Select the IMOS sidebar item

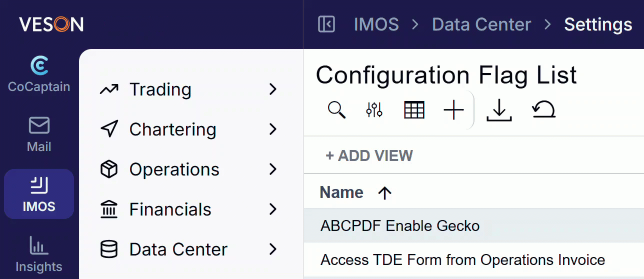(x=39, y=194)
